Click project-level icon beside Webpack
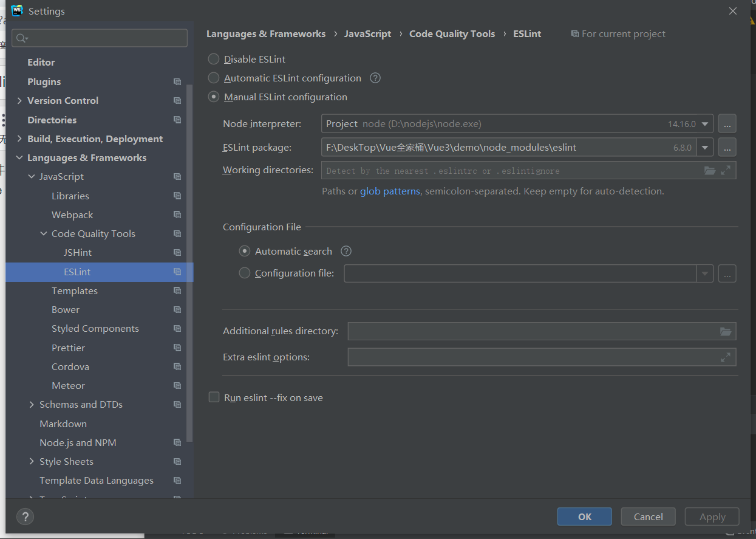The height and width of the screenshot is (539, 756). [177, 215]
